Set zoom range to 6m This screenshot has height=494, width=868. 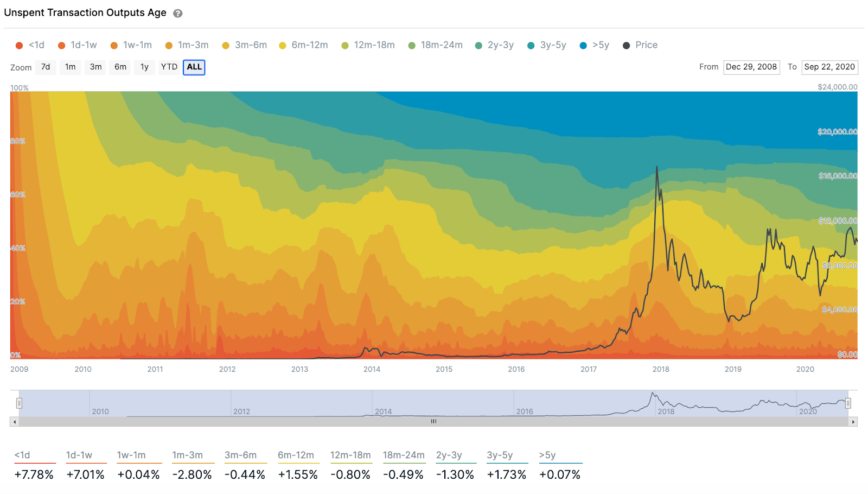tap(120, 67)
